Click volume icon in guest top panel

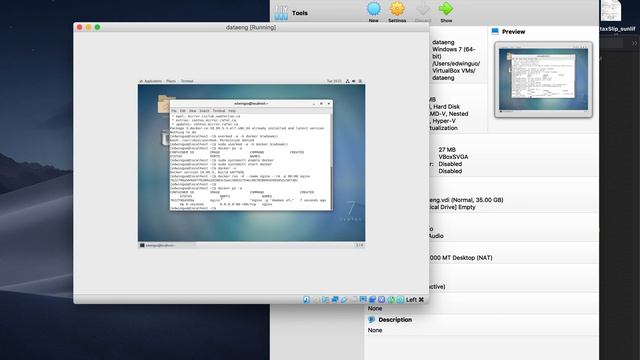(354, 81)
